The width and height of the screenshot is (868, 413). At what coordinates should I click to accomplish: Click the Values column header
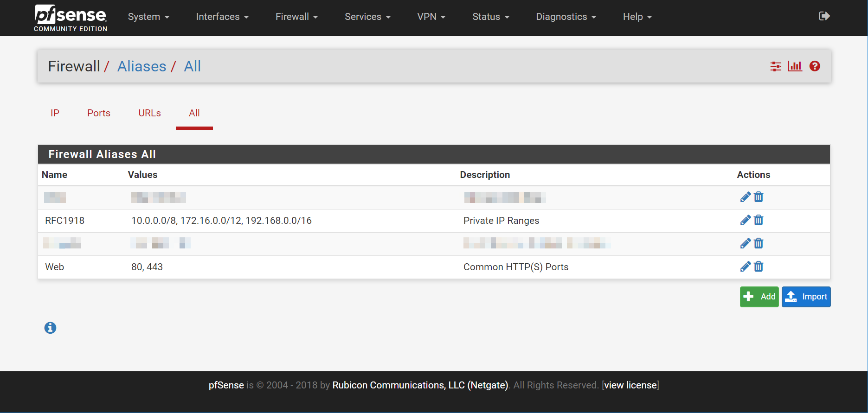[142, 175]
